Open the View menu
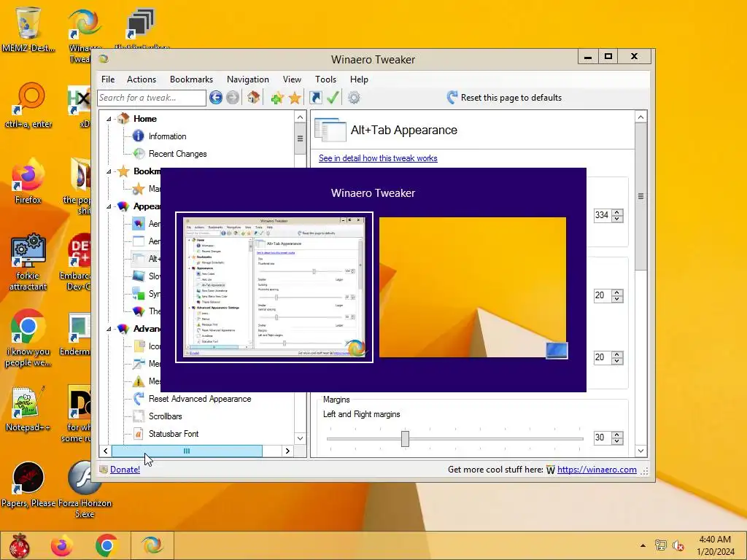The height and width of the screenshot is (560, 747). coord(292,79)
